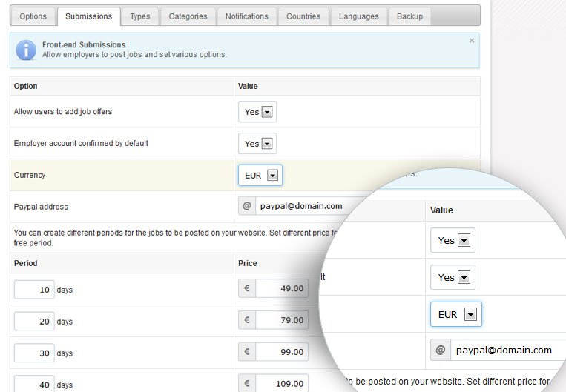Open the second magnified Yes dropdown

click(x=453, y=277)
